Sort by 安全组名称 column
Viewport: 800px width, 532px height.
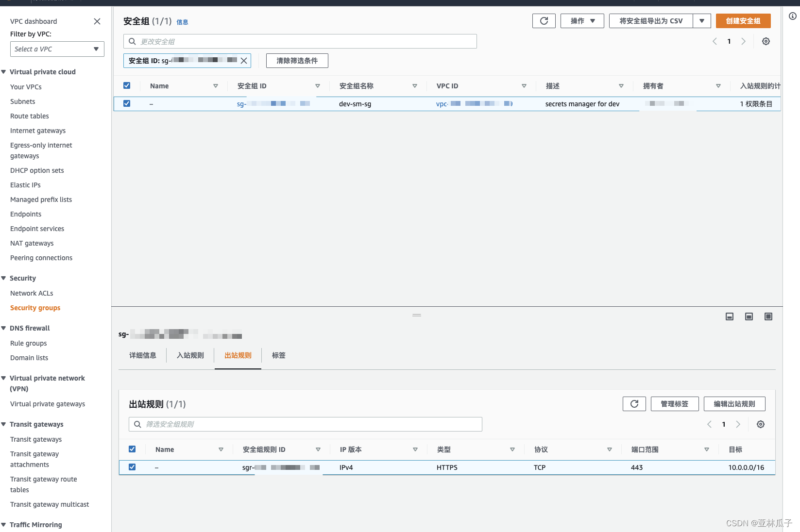(415, 86)
